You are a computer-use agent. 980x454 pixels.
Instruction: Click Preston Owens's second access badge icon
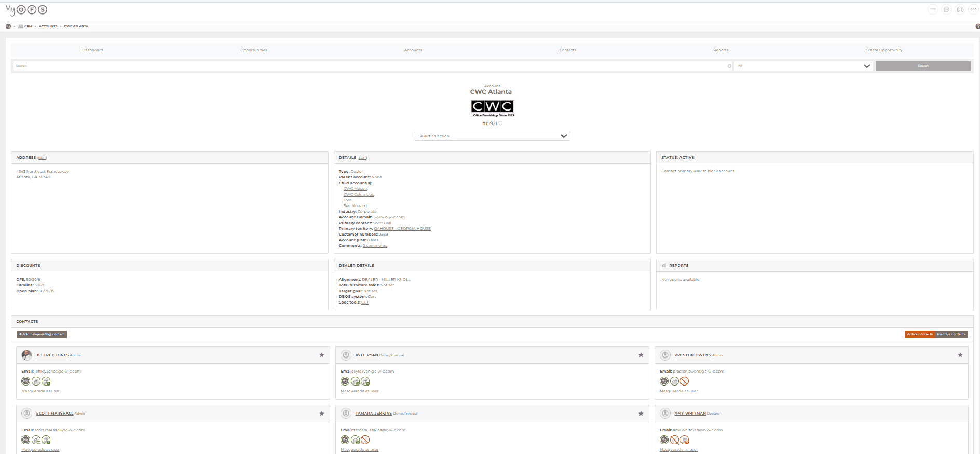[x=674, y=381]
